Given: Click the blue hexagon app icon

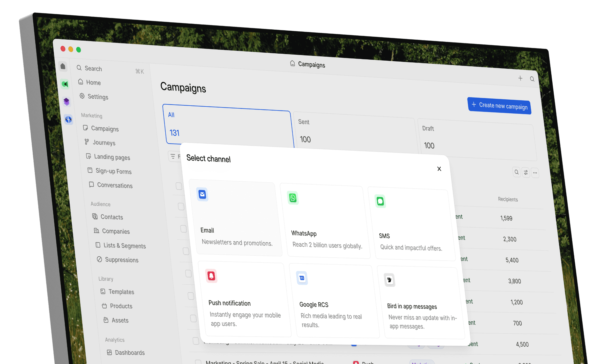Looking at the screenshot, I should click(x=68, y=119).
